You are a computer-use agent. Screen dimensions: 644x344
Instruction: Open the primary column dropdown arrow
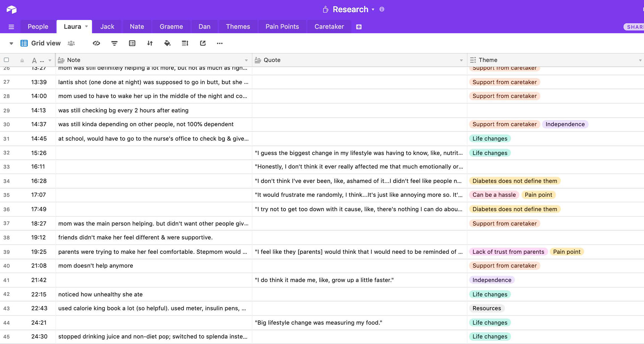click(x=50, y=60)
